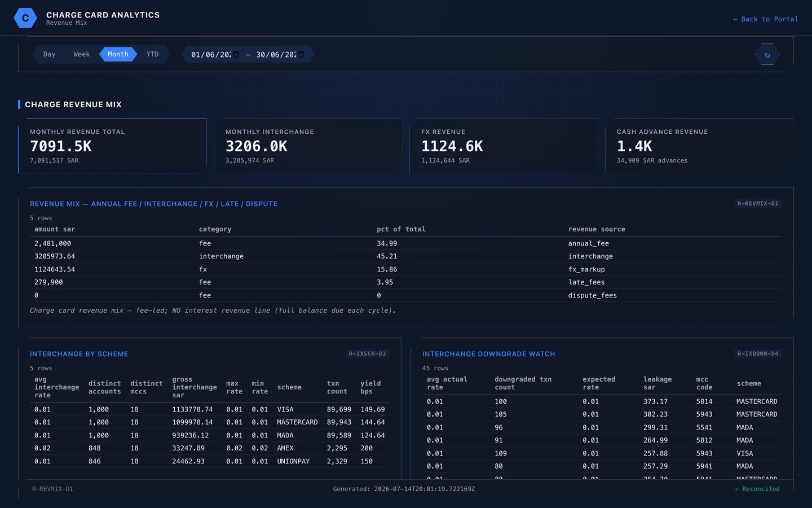Click the Reconciled status in the footer
This screenshot has height=508, width=812.
coord(757,489)
